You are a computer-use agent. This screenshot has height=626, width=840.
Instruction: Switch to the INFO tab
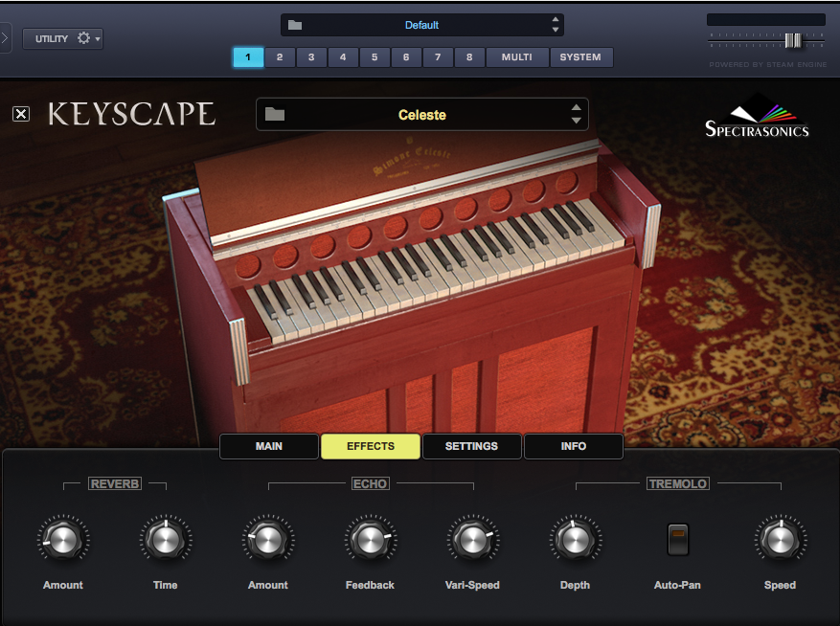pos(573,446)
